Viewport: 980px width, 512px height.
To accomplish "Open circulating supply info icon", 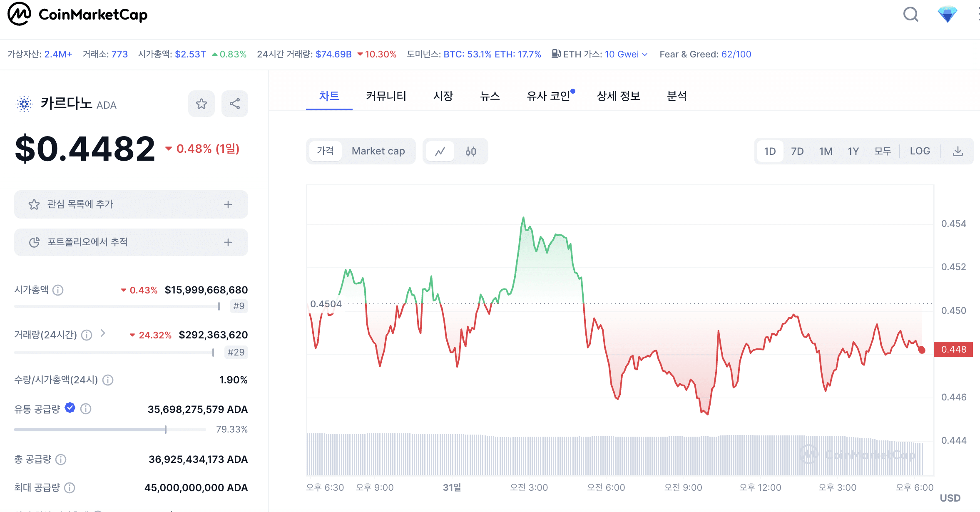I will 86,409.
